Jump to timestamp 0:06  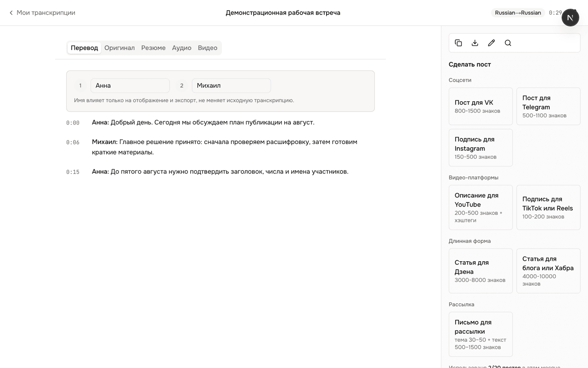[73, 143]
